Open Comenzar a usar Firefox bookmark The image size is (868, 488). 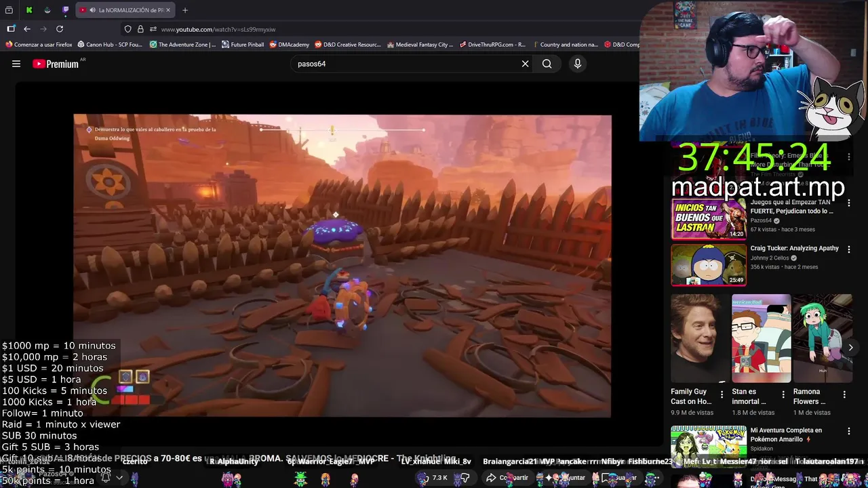(39, 45)
